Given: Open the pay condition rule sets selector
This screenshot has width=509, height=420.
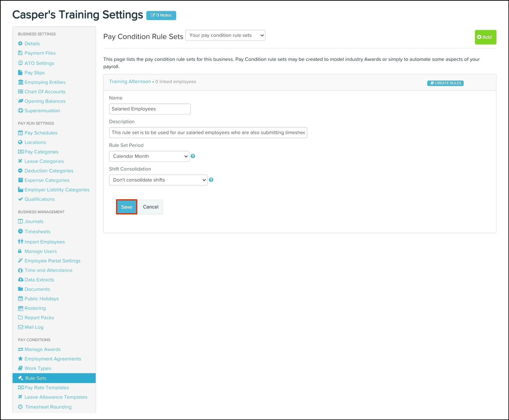Looking at the screenshot, I should (225, 35).
